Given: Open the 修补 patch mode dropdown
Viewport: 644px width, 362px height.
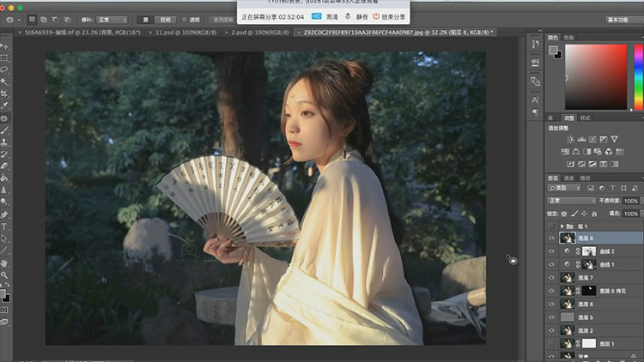Looking at the screenshot, I should pyautogui.click(x=112, y=20).
